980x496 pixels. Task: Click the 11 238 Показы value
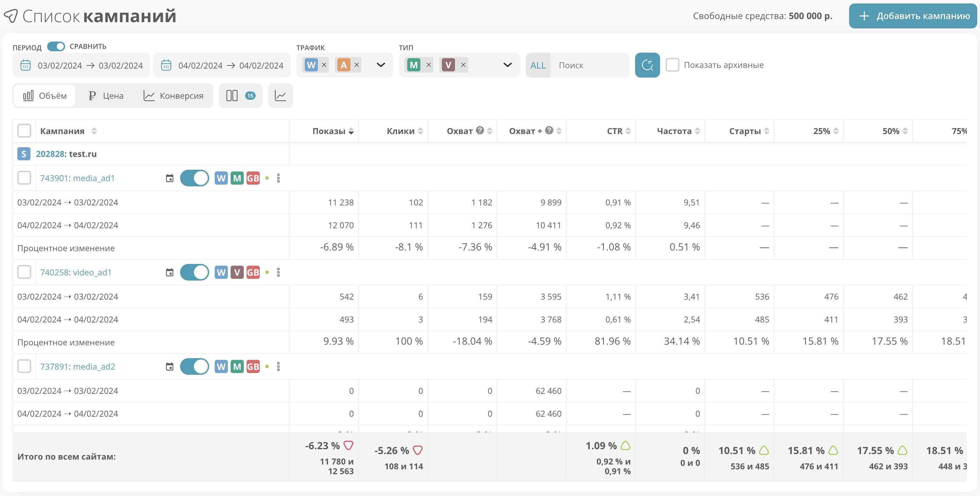tap(340, 203)
